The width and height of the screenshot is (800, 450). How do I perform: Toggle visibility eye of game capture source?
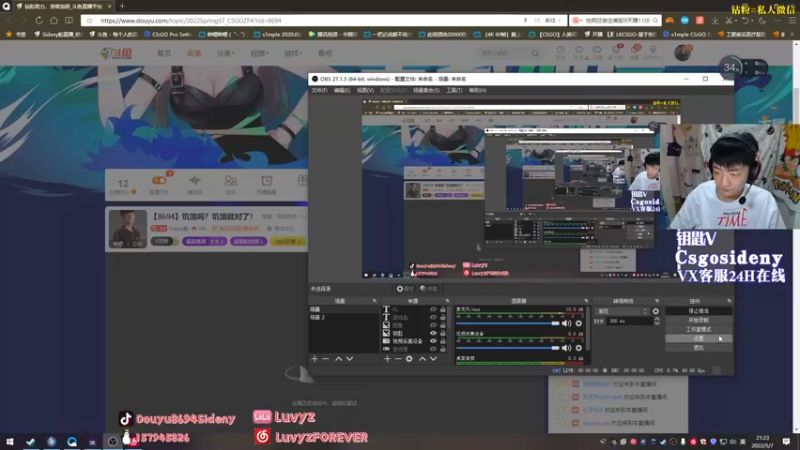433,349
